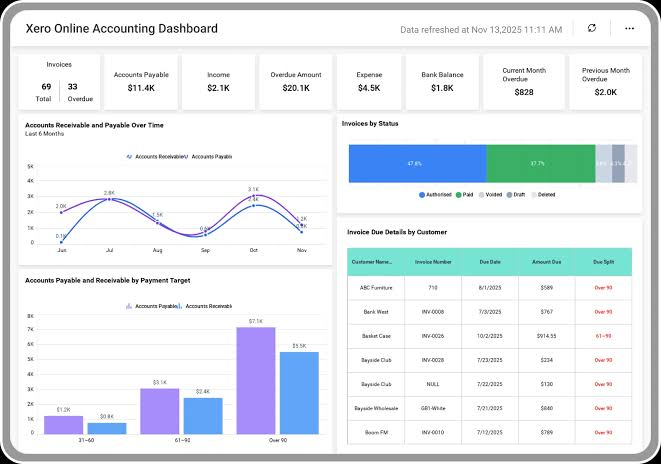The image size is (661, 464).
Task: Click the green Paid 37.7% bar segment
Action: [x=541, y=164]
